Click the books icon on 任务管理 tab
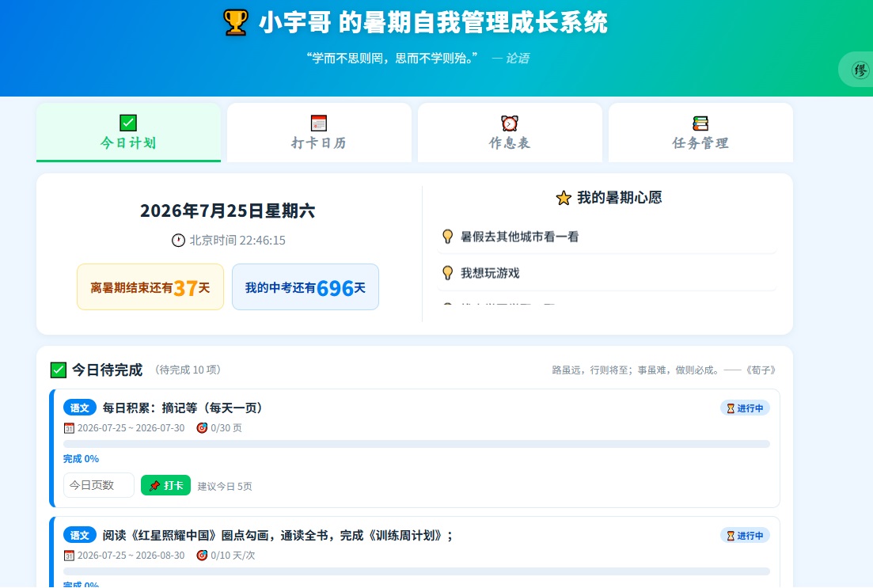 coord(700,123)
